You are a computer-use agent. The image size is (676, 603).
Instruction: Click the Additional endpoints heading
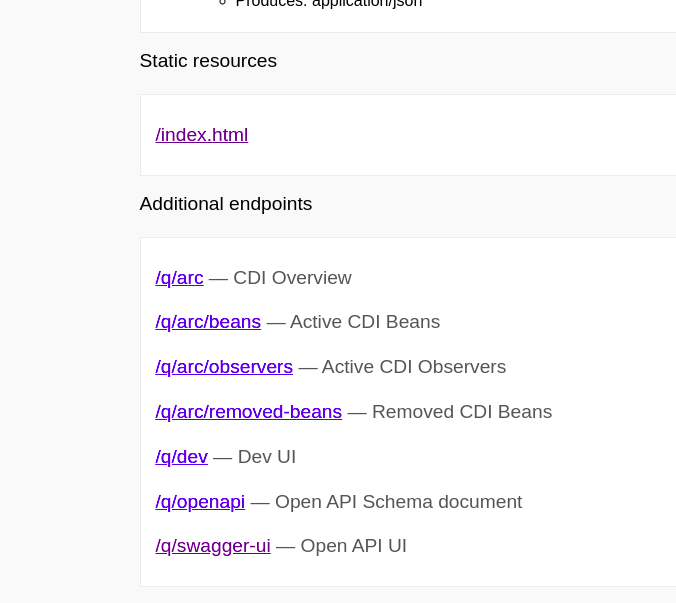pos(226,204)
